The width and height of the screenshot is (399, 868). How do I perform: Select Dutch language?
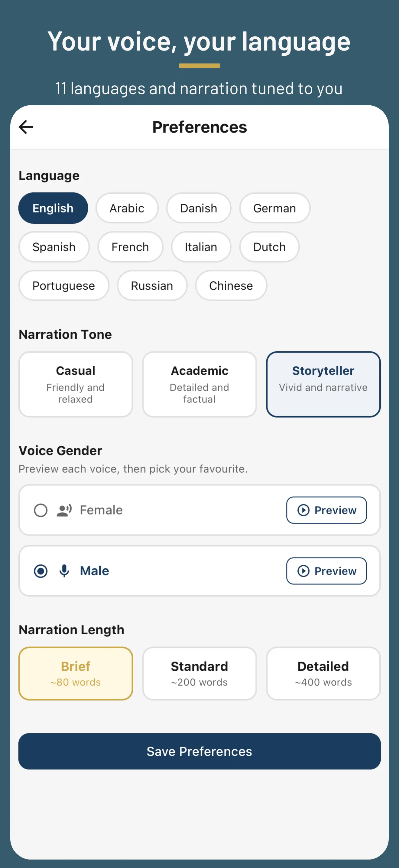(269, 247)
